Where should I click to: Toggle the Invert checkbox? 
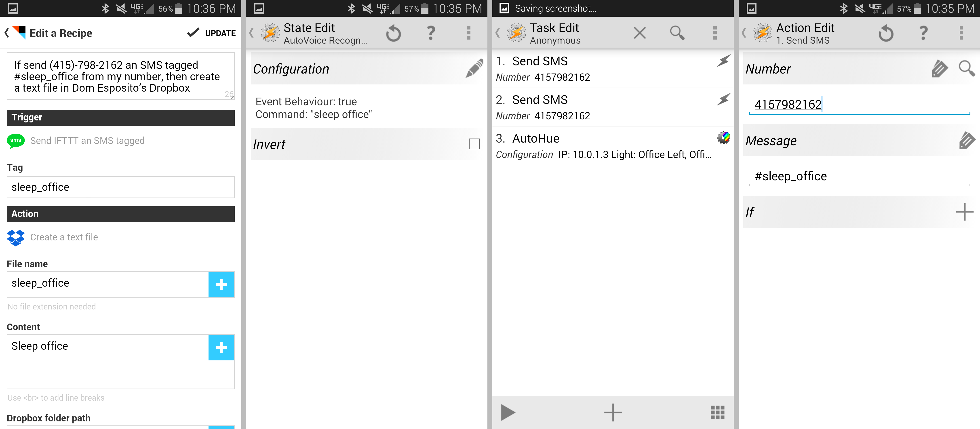tap(474, 144)
